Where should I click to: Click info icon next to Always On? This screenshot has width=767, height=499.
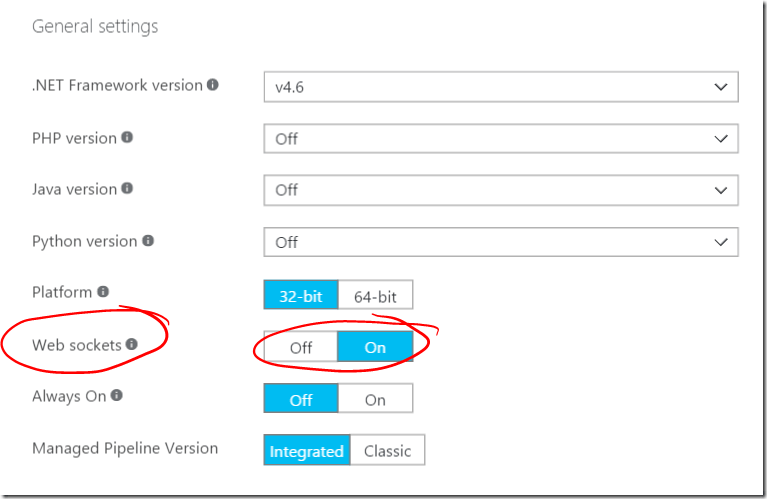point(116,395)
